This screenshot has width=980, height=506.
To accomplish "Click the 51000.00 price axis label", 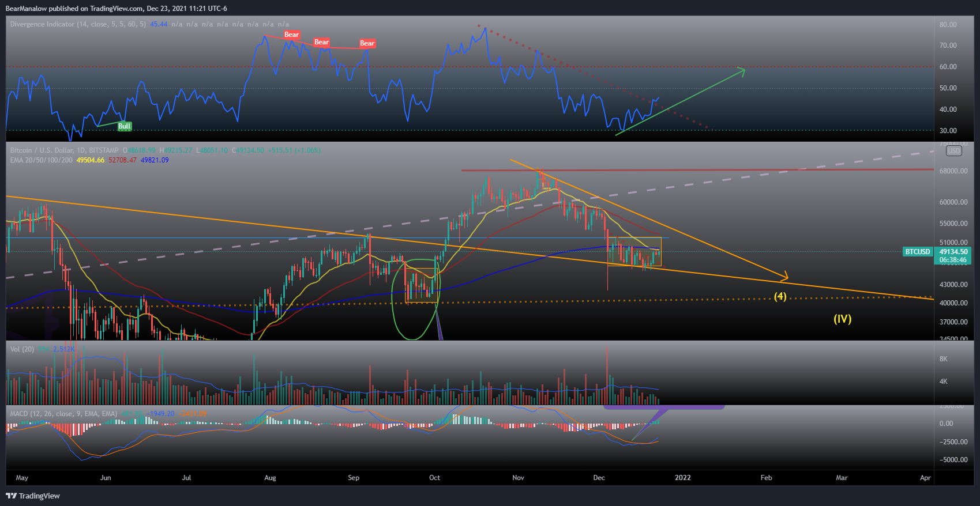I will pos(953,243).
